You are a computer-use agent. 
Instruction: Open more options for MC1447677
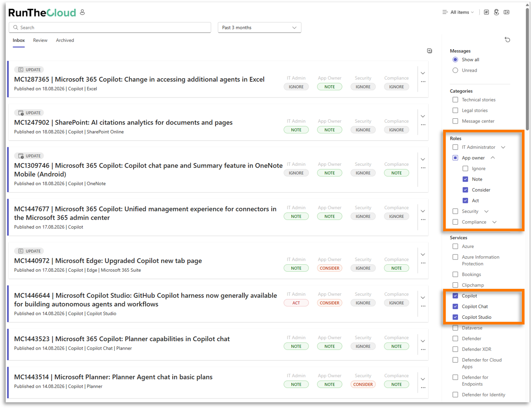click(423, 220)
